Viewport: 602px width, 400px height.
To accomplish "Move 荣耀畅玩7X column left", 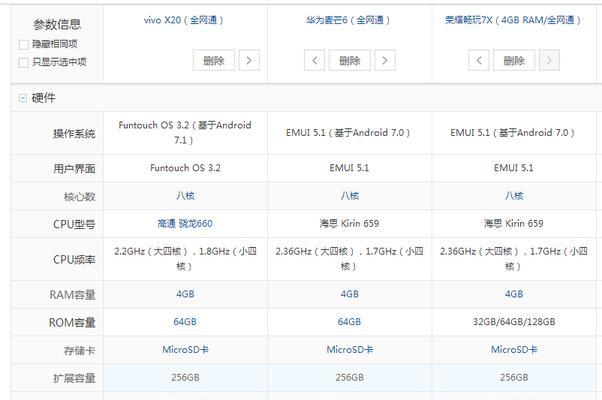I will (479, 60).
